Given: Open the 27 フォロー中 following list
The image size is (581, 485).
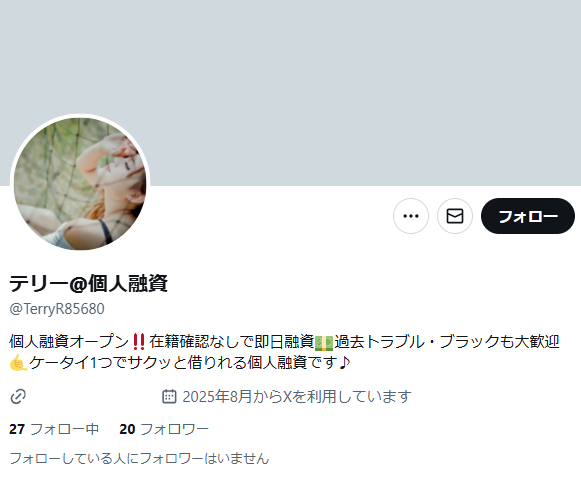Looking at the screenshot, I should (x=54, y=429).
